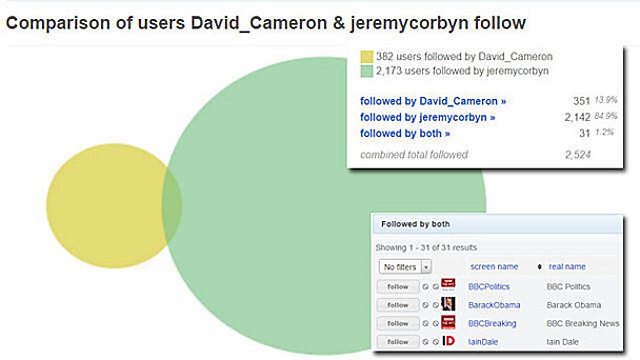Click first small circle icon beside BBCPolitics
Viewport: 640px width, 360px height.
[x=425, y=287]
